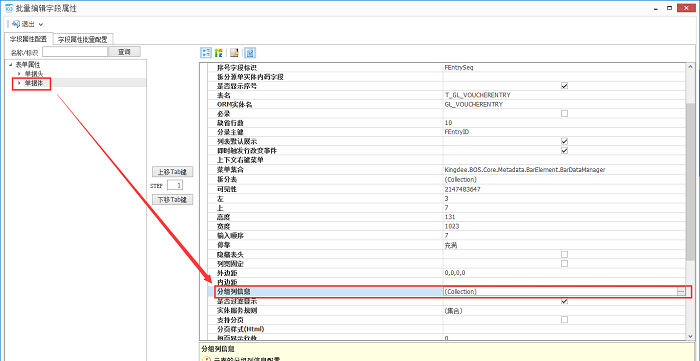Switch to 字段属性配置 tab
700x361 pixels.
click(28, 39)
